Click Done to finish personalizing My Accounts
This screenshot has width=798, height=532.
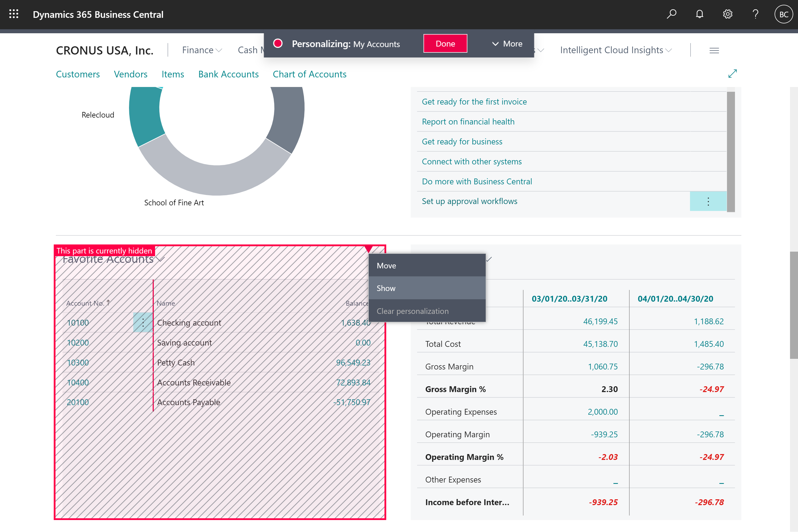click(x=445, y=43)
